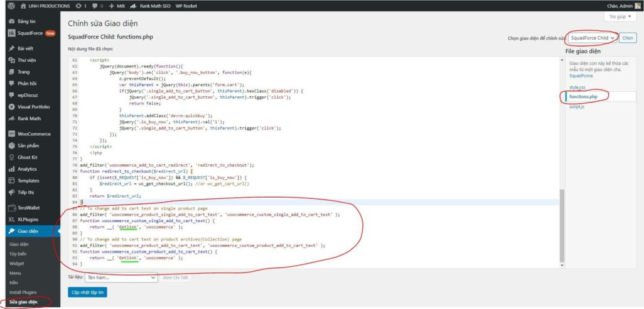Click SquadForce sidebar icon

pos(12,33)
